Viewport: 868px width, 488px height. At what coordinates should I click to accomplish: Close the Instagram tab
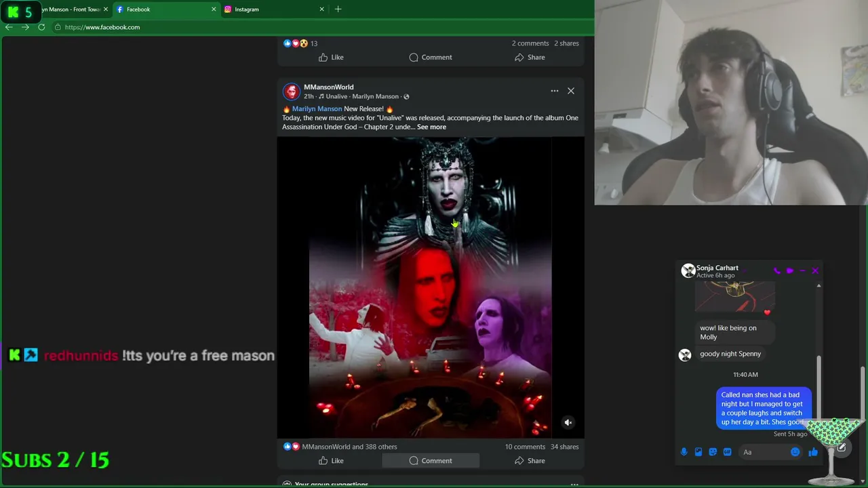321,9
